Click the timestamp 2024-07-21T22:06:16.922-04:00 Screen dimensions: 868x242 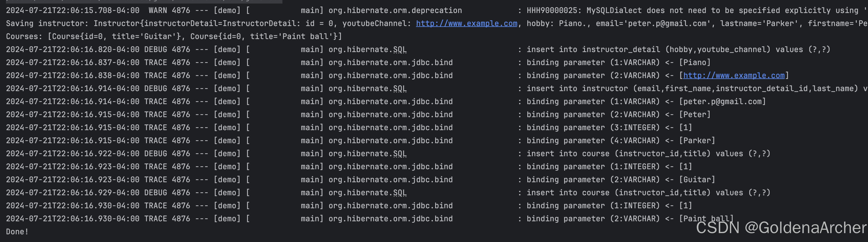coord(73,154)
